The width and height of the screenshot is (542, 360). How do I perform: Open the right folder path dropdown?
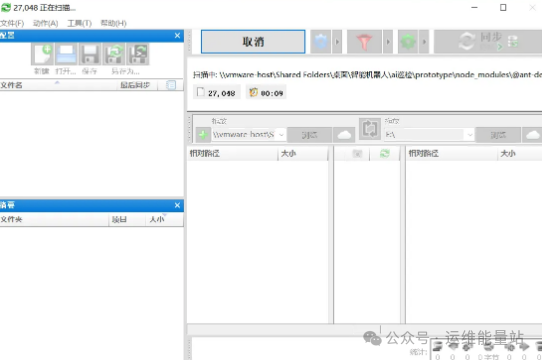click(470, 135)
